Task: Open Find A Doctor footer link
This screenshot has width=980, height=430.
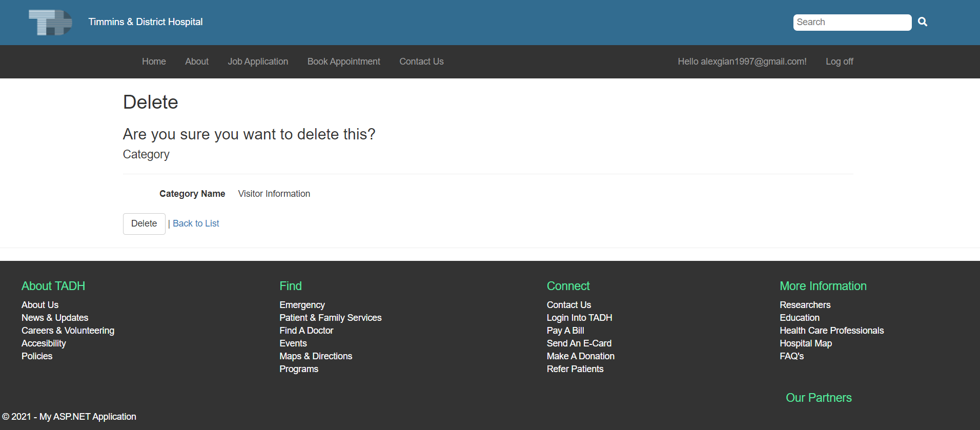Action: [306, 331]
